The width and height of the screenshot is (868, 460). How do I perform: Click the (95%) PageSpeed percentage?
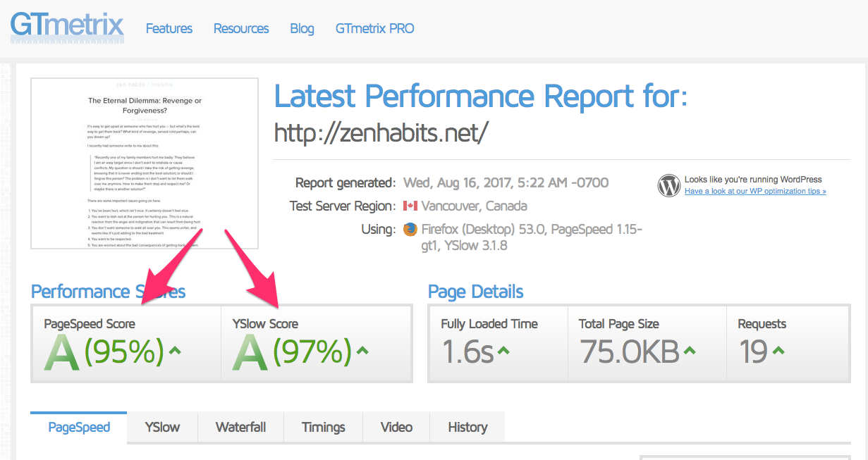click(124, 352)
